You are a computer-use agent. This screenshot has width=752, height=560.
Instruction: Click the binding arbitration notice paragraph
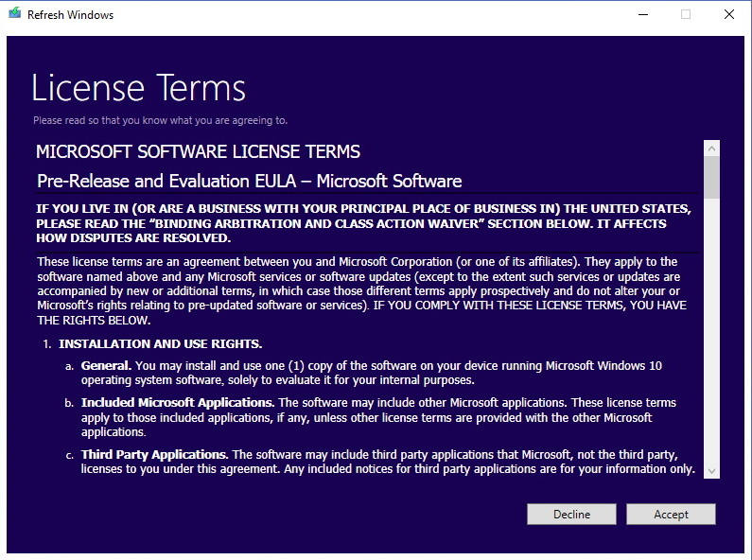363,223
